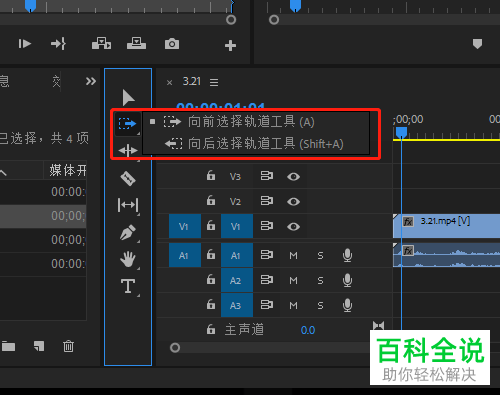The width and height of the screenshot is (500, 395).
Task: Enable voice-over record on track A3
Action: (347, 305)
